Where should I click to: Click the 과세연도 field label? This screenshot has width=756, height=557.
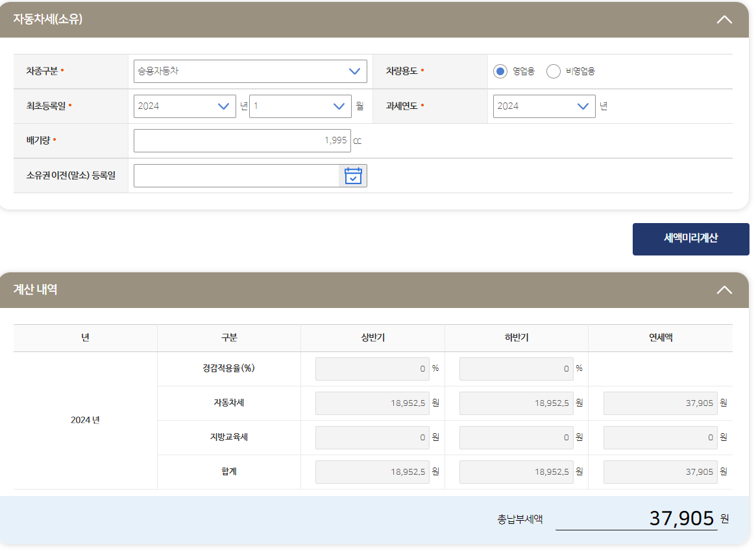(402, 106)
